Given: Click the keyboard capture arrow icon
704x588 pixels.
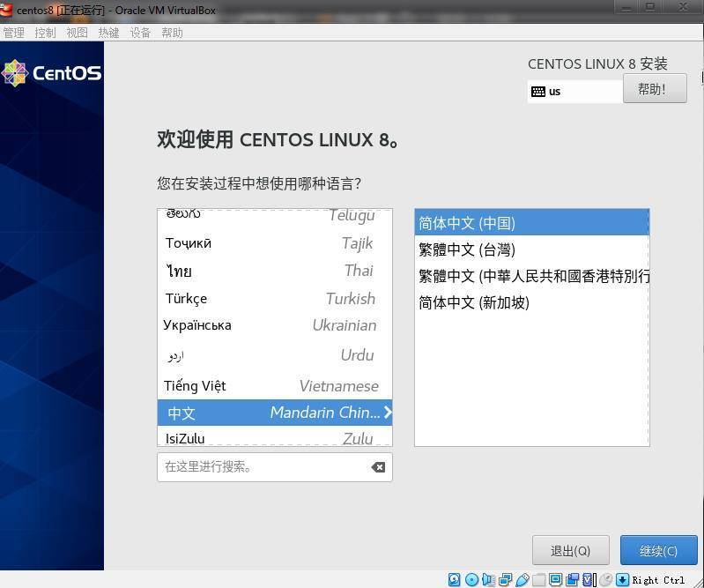Looking at the screenshot, I should [x=622, y=579].
